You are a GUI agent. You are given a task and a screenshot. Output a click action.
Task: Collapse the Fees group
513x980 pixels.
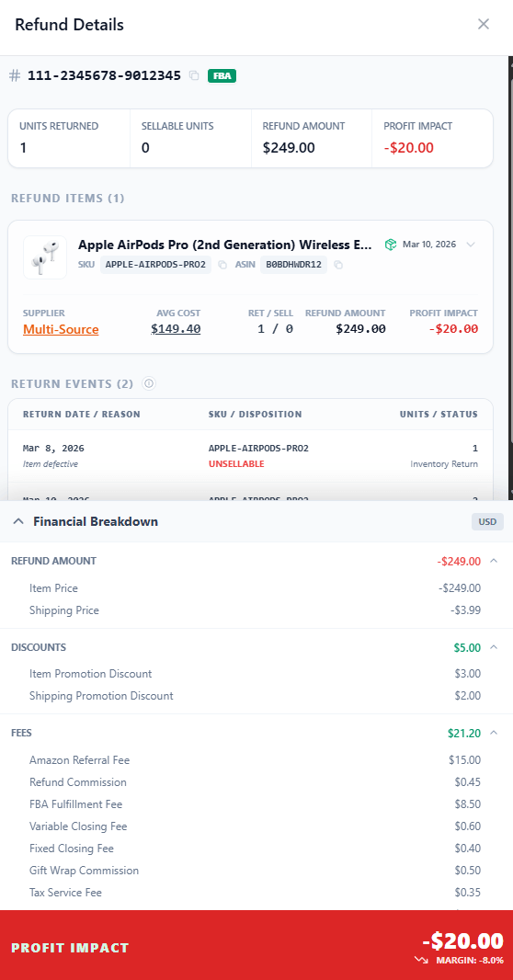click(x=494, y=733)
